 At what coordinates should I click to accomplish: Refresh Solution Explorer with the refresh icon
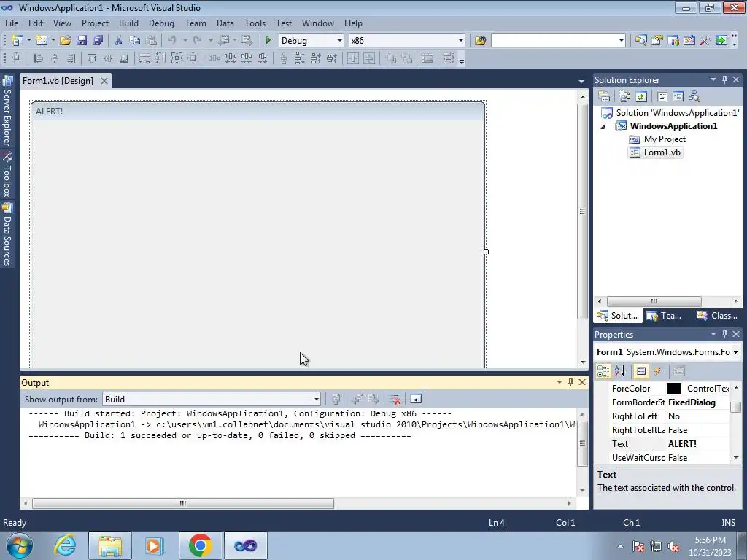click(641, 97)
